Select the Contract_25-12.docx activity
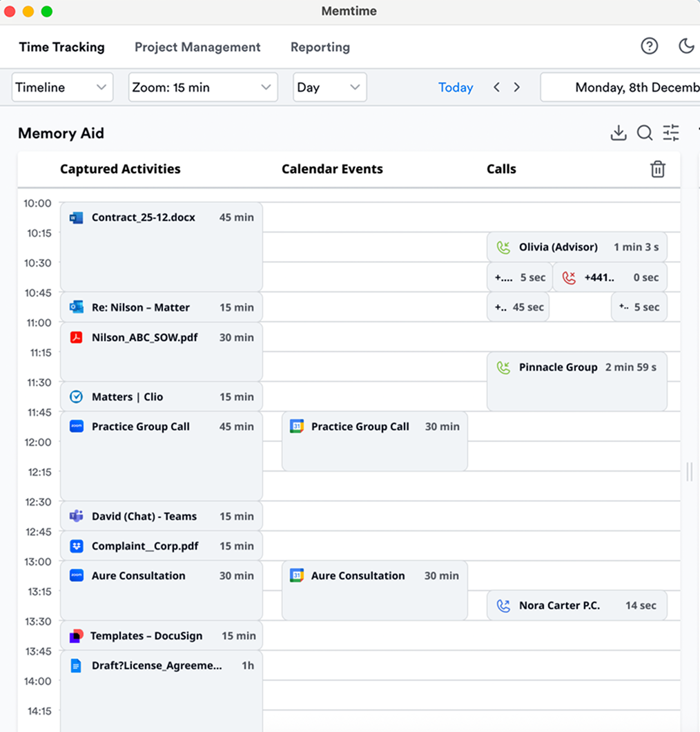Screen dimensions: 700x732 pos(162,247)
